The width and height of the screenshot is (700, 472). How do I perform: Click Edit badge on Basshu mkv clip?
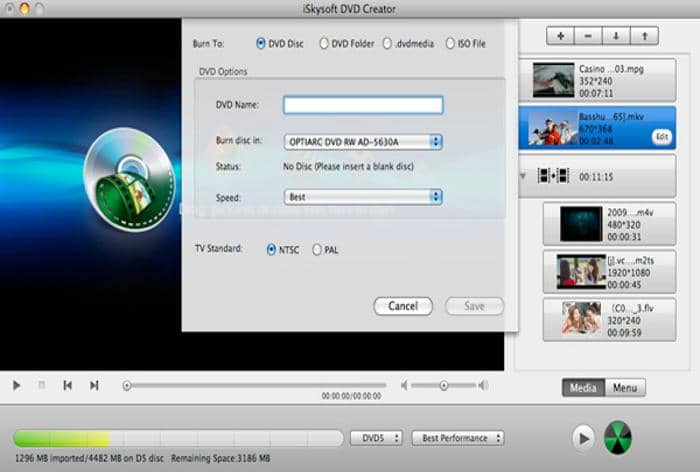point(662,137)
